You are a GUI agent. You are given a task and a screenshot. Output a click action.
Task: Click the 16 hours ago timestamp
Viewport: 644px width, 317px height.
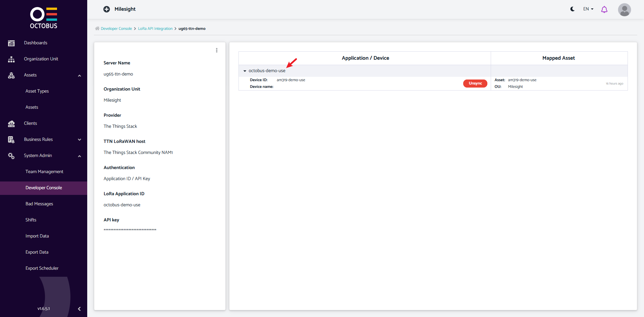[614, 84]
